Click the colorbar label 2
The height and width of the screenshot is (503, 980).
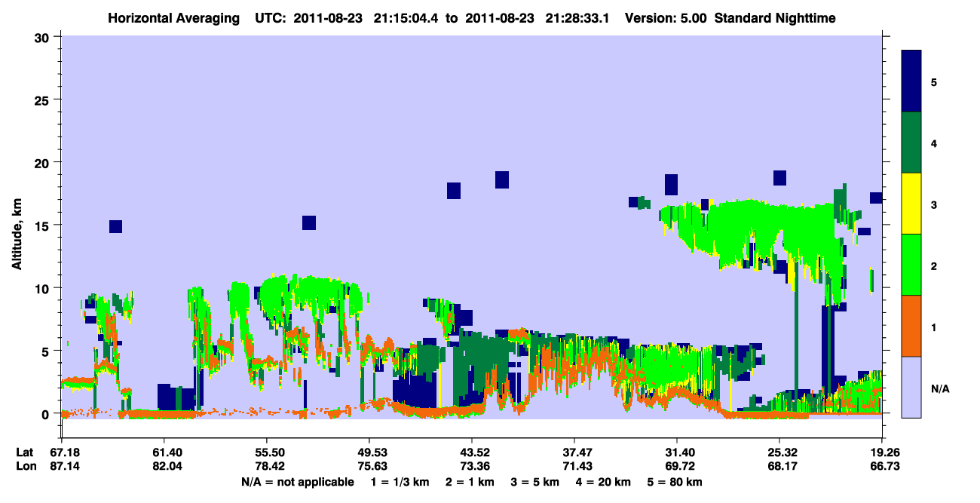(934, 265)
